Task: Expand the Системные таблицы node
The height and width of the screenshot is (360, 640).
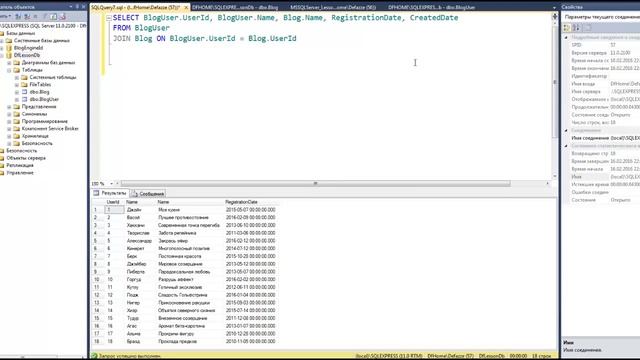Action: tap(17, 77)
